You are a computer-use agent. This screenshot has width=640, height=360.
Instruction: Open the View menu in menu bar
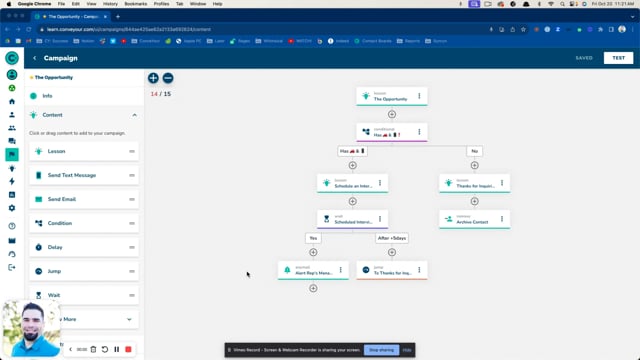click(91, 4)
